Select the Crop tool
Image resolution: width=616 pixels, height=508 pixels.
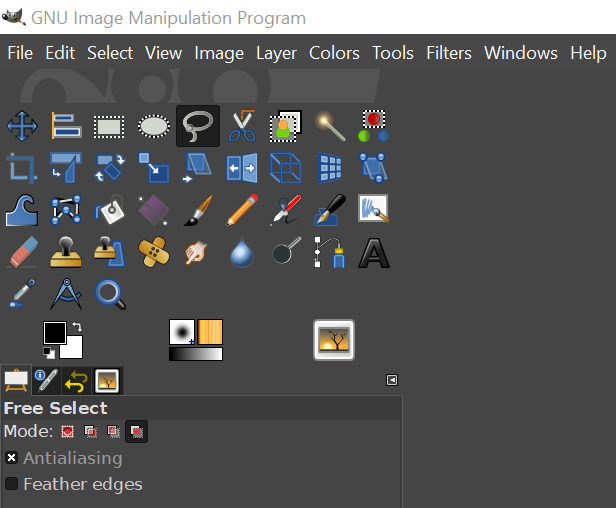(x=22, y=168)
